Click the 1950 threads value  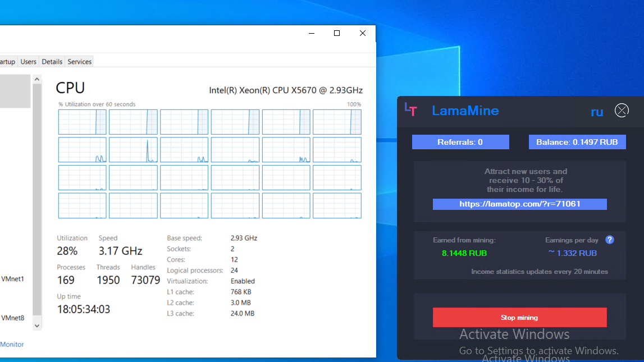point(108,280)
